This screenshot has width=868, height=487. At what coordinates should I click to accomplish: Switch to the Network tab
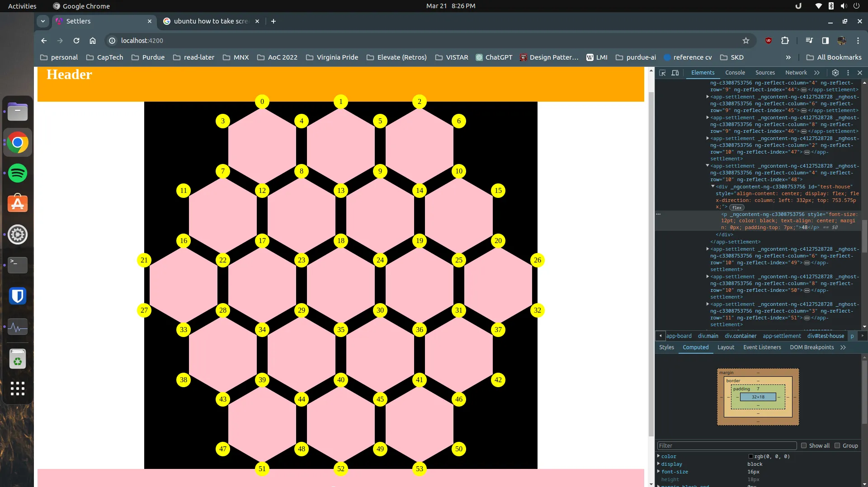pos(796,73)
